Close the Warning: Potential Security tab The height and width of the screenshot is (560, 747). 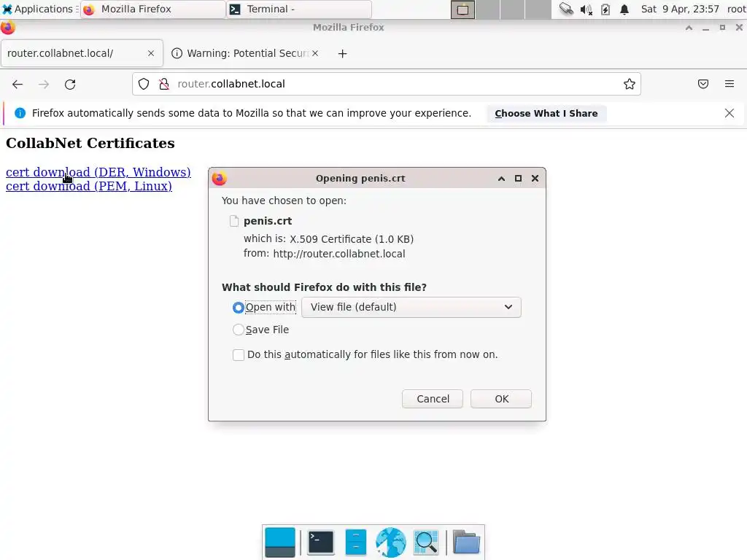315,53
